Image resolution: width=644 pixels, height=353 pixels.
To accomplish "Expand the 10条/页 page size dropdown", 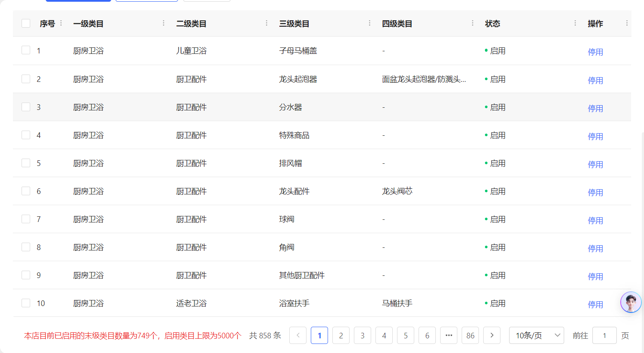I will pos(536,335).
